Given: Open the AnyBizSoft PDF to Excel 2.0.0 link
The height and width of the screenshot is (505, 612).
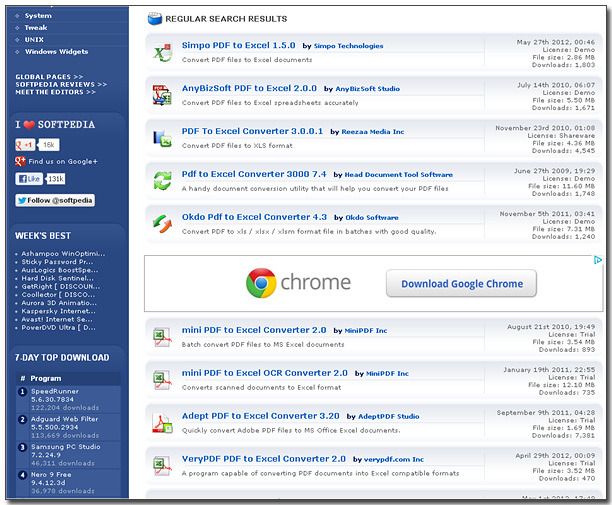Looking at the screenshot, I should click(x=249, y=88).
